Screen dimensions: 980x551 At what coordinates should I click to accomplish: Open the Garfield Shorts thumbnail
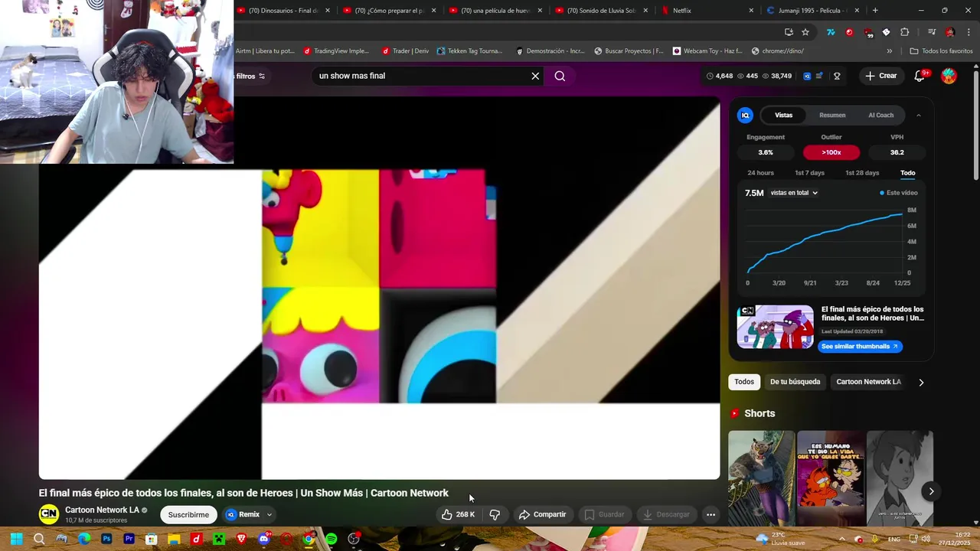831,478
